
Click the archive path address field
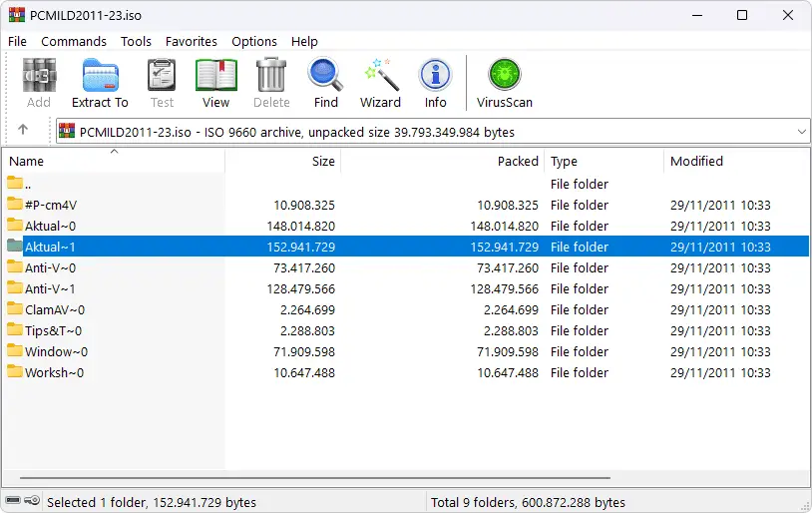pos(432,132)
